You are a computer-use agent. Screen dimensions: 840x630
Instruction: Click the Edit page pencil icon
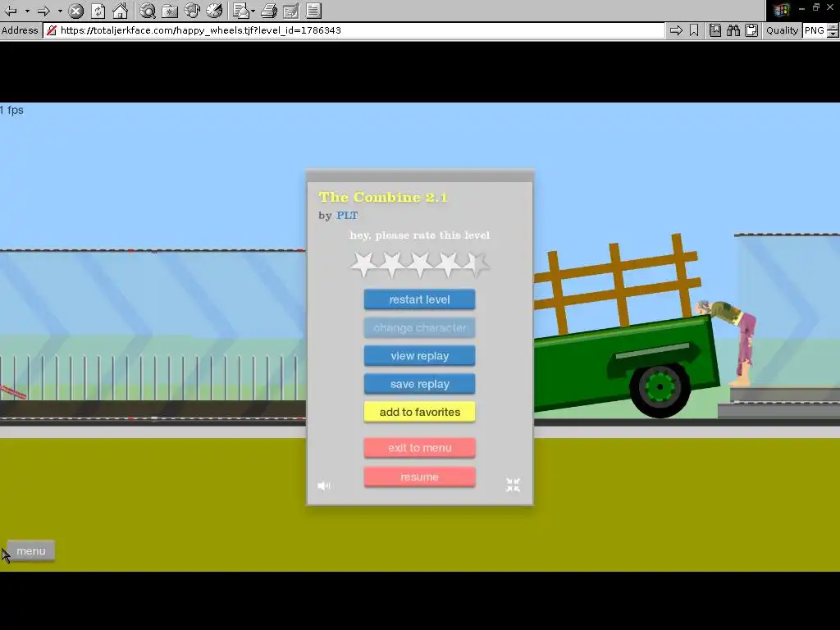pos(291,11)
